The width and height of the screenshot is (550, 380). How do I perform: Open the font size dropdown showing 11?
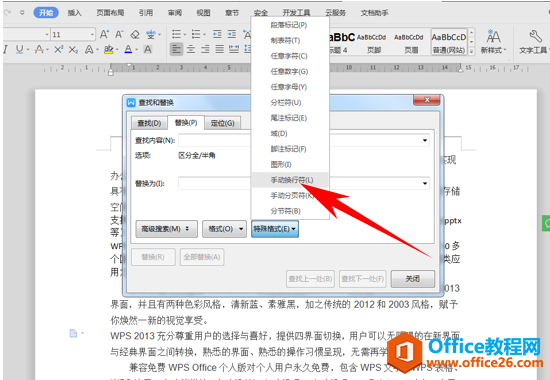pyautogui.click(x=93, y=34)
